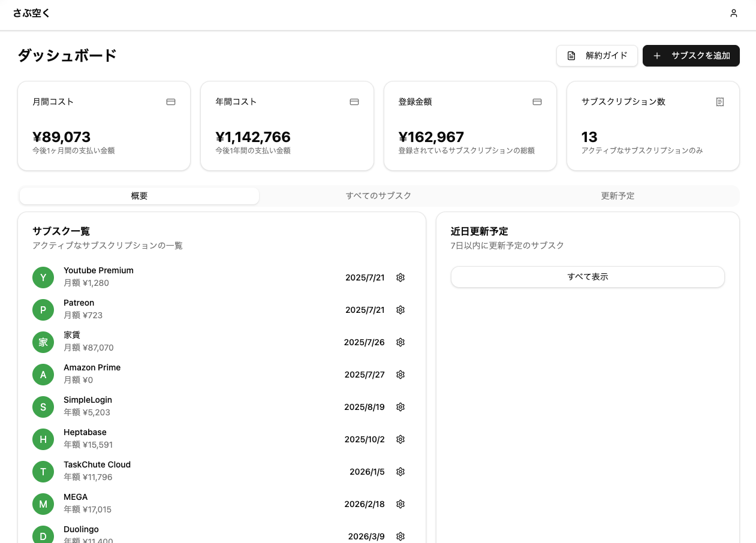Click the T avatar for TaskChute Cloud
Screen dimensions: 756x543
[43, 472]
